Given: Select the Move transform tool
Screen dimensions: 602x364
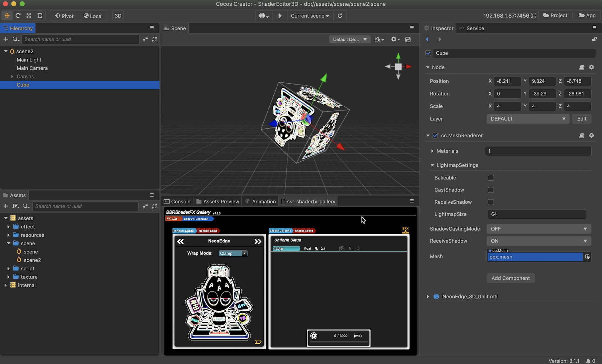Looking at the screenshot, I should [x=7, y=16].
